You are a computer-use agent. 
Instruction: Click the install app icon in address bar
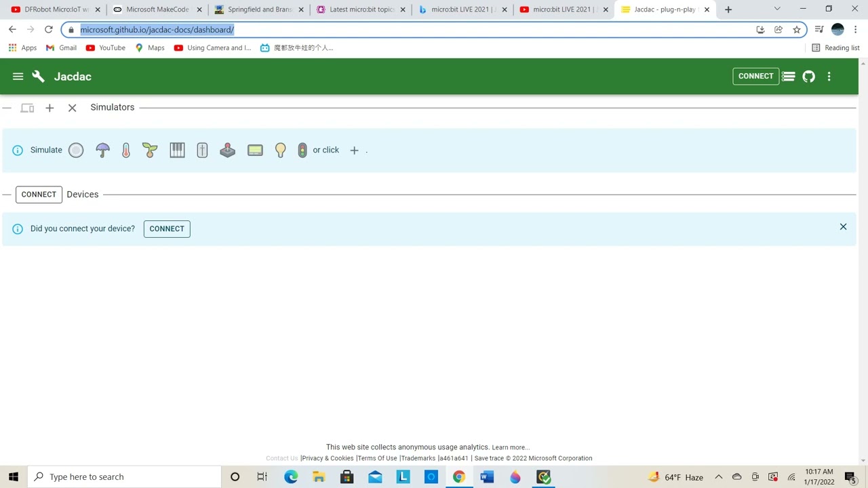point(760,30)
